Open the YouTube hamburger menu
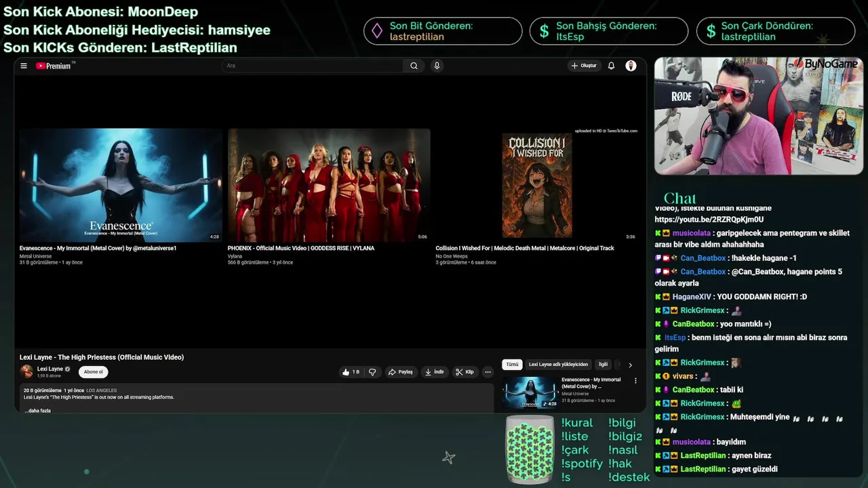The image size is (868, 488). (x=24, y=66)
